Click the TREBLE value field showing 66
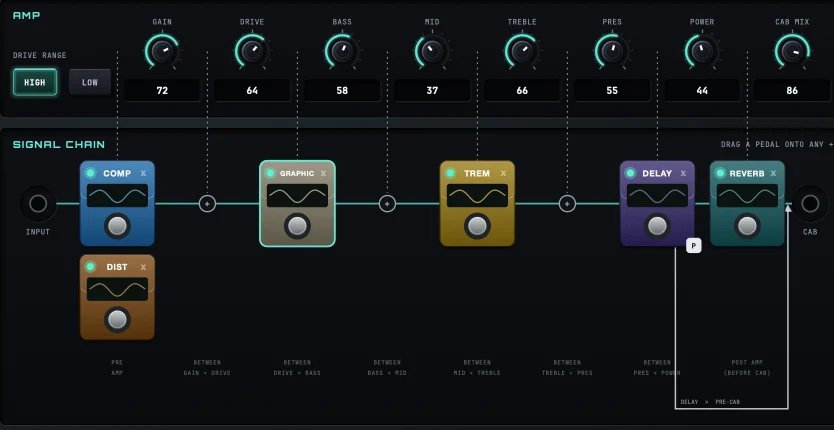This screenshot has height=430, width=834. (x=522, y=90)
